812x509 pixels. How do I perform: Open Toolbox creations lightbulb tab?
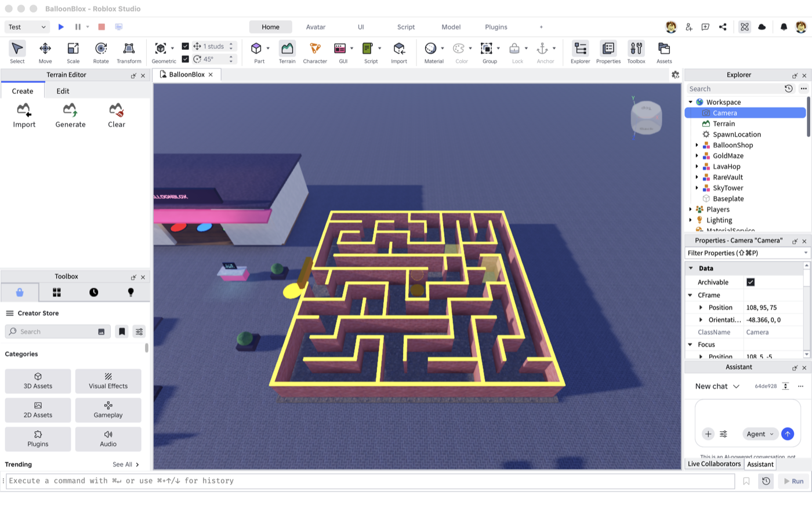coord(130,292)
